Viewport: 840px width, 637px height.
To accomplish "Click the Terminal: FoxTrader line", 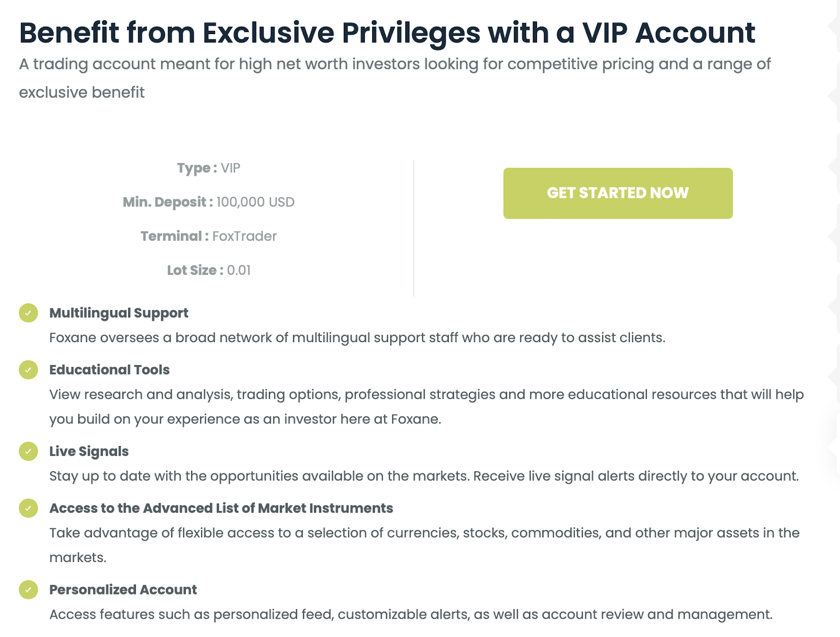I will click(x=208, y=236).
